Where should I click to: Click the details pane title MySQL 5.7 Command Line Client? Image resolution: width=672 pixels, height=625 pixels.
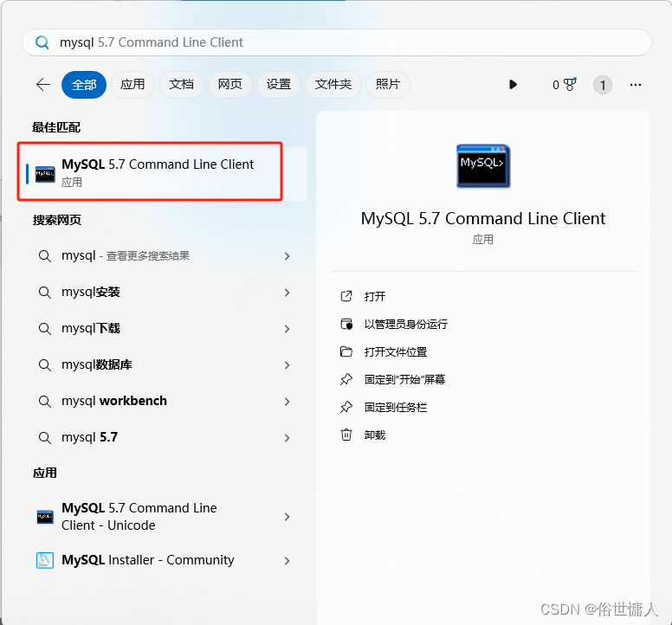click(483, 219)
